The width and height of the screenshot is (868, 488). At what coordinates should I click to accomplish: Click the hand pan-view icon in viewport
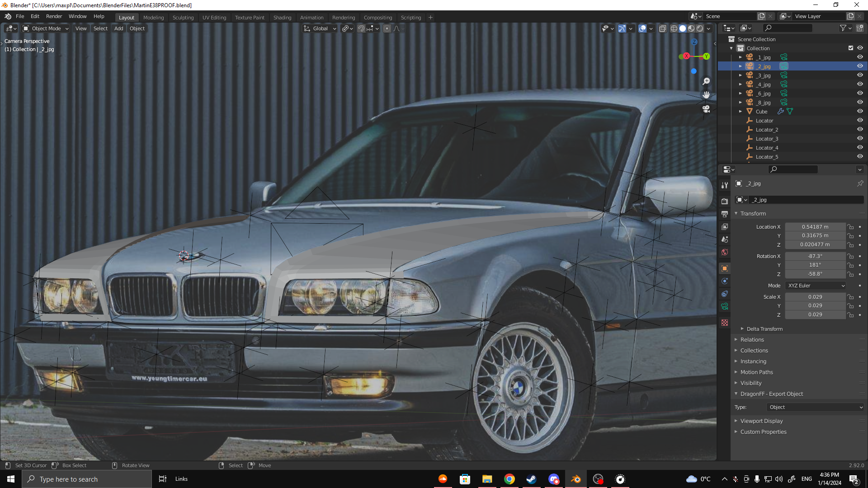click(x=706, y=95)
